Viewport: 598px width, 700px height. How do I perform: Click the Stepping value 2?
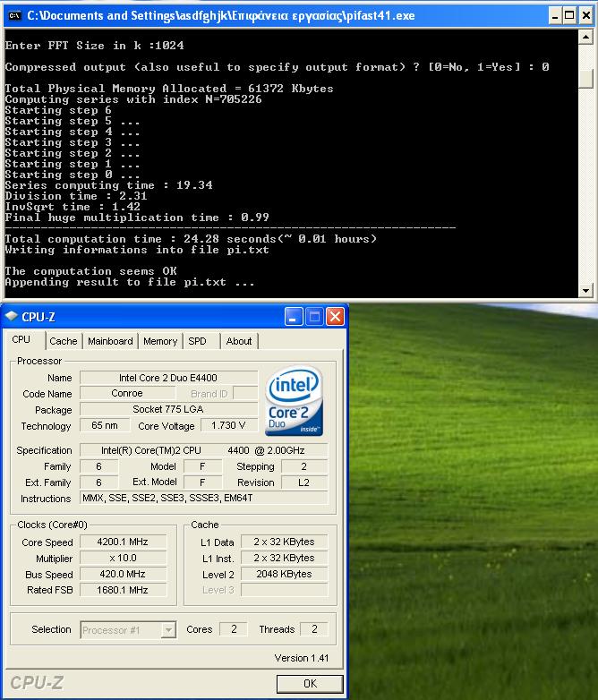[x=304, y=466]
